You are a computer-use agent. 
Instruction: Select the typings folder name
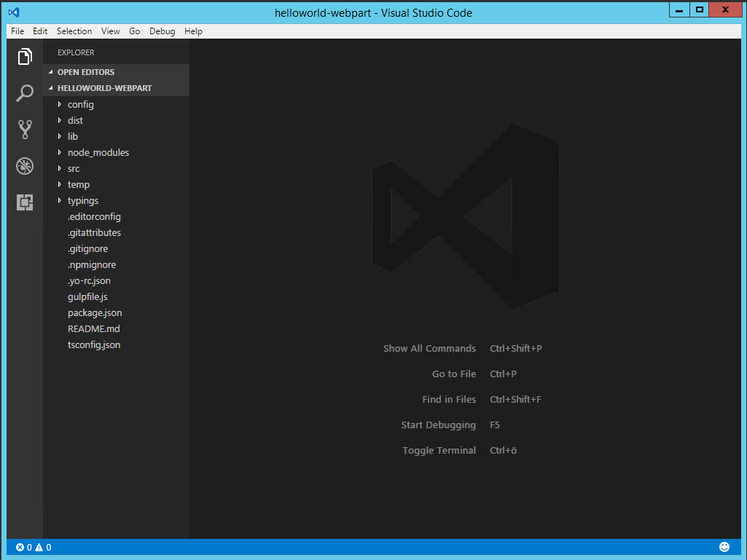(83, 201)
